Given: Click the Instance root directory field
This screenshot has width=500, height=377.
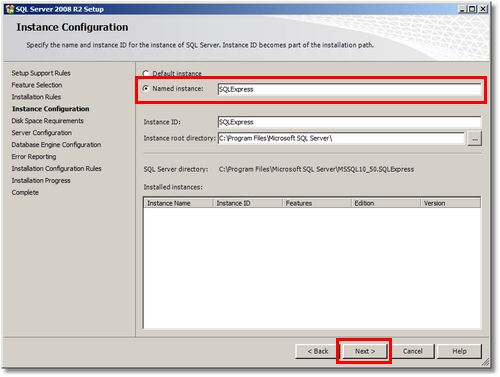Looking at the screenshot, I should (x=341, y=138).
